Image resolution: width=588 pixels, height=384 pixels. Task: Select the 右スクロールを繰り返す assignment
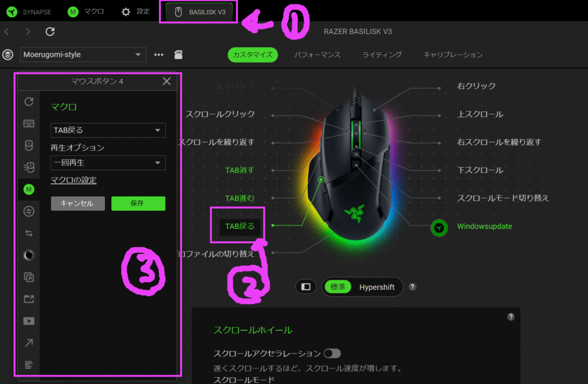coord(499,142)
